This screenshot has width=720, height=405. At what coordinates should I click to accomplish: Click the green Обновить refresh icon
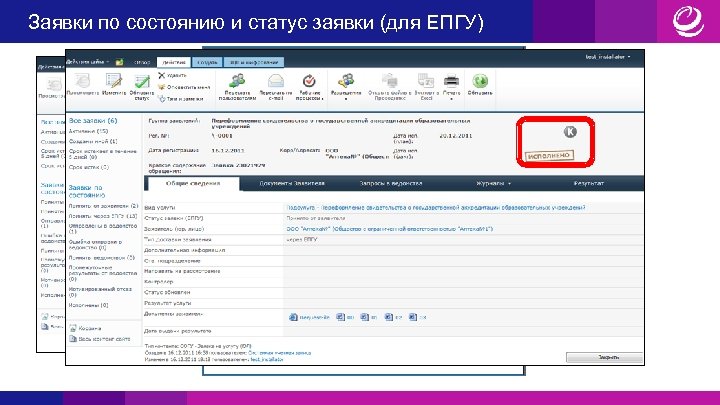point(480,81)
